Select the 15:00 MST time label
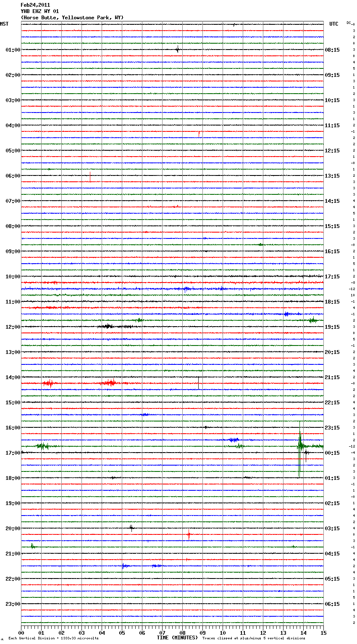This screenshot has height=644, width=357. click(13, 403)
